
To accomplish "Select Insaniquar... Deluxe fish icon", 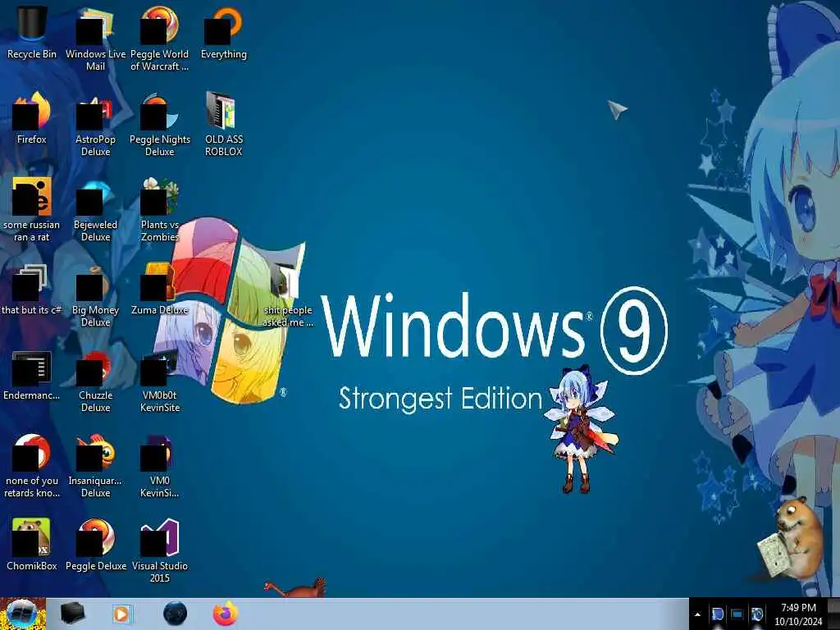I will (x=95, y=465).
